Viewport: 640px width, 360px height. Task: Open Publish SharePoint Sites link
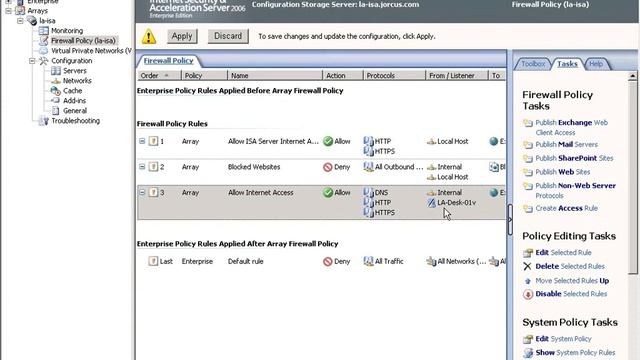(x=574, y=158)
